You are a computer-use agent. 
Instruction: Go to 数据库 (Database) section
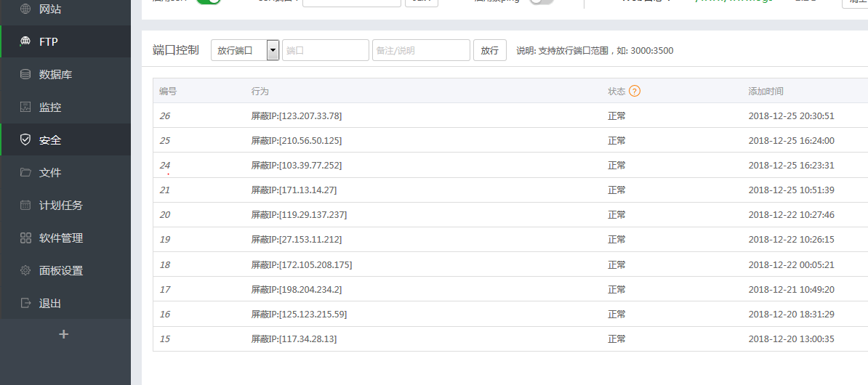coord(55,75)
